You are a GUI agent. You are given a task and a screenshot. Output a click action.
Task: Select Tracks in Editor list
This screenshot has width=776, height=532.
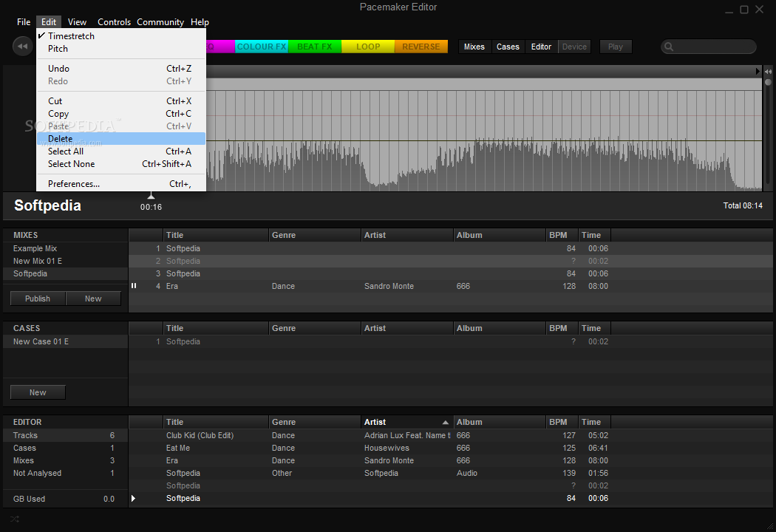coord(65,435)
